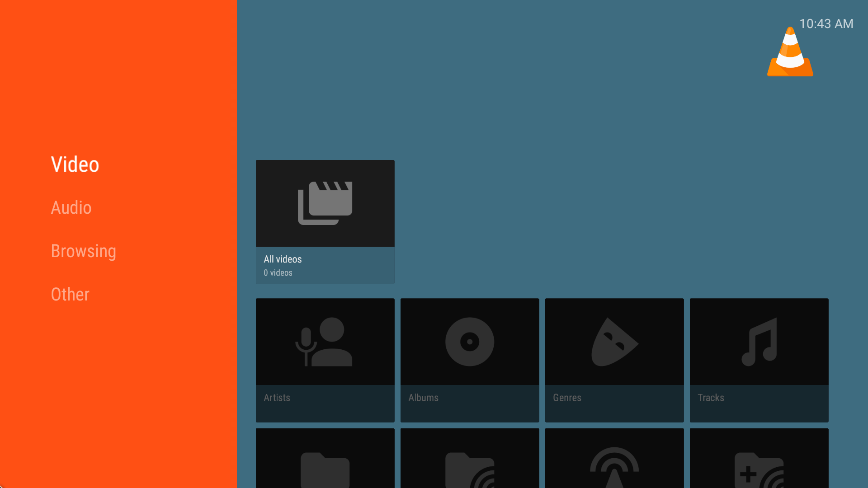The height and width of the screenshot is (488, 868).
Task: Select the Video category in sidebar
Action: coord(75,164)
